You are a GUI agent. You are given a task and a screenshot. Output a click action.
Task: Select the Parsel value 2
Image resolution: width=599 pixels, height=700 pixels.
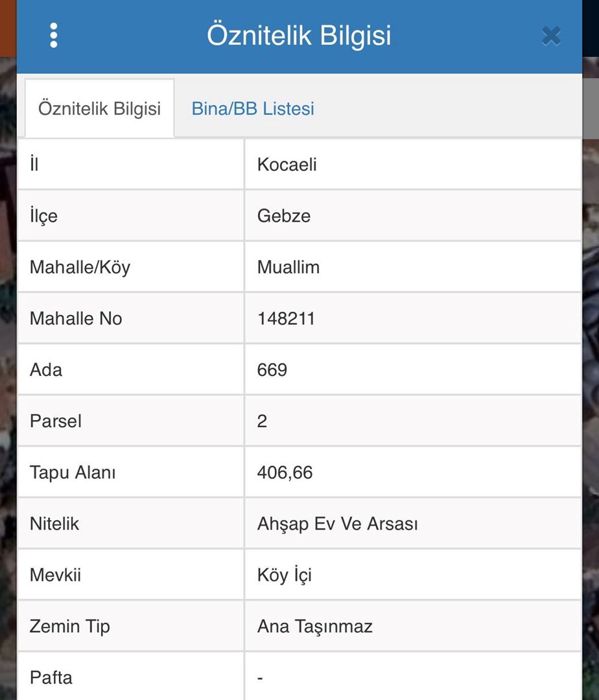coord(263,421)
